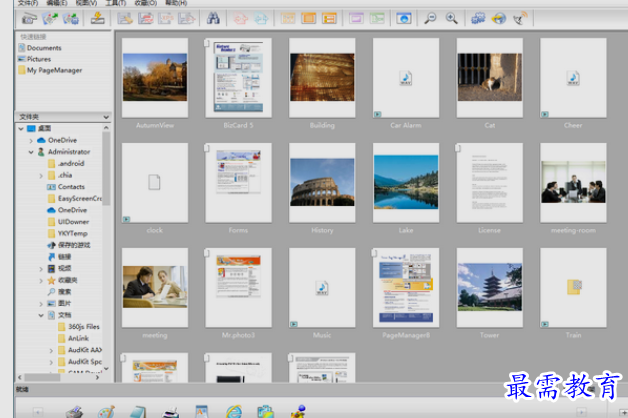Click the paint palette icon in application bar
This screenshot has height=418, width=628.
pos(106,412)
